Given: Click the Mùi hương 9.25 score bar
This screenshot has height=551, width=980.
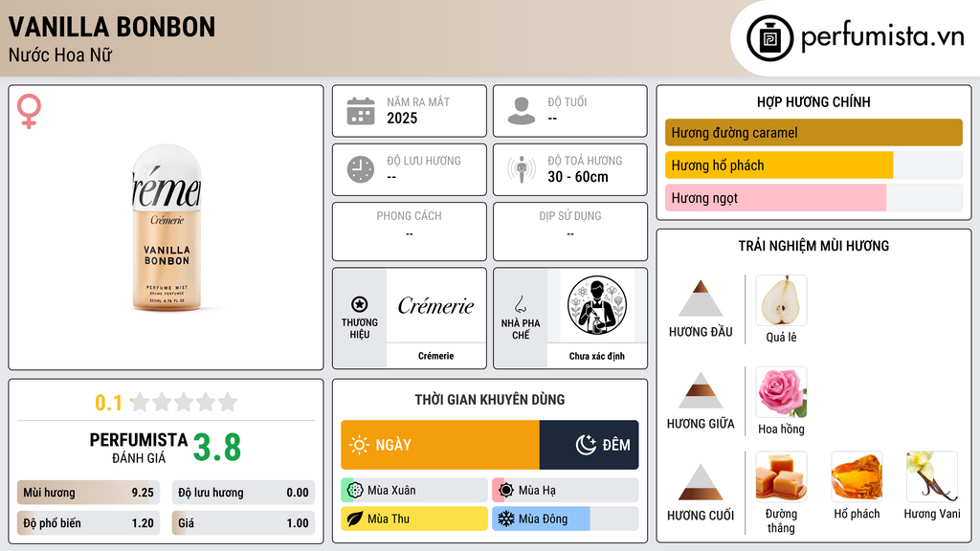Looking at the screenshot, I should tap(88, 493).
